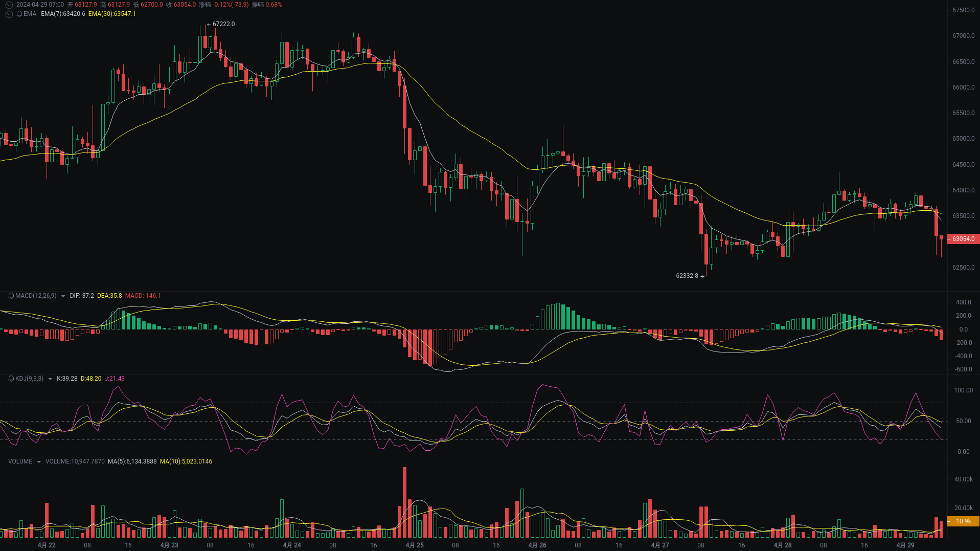Click the 65000.0 price axis label

coord(963,139)
